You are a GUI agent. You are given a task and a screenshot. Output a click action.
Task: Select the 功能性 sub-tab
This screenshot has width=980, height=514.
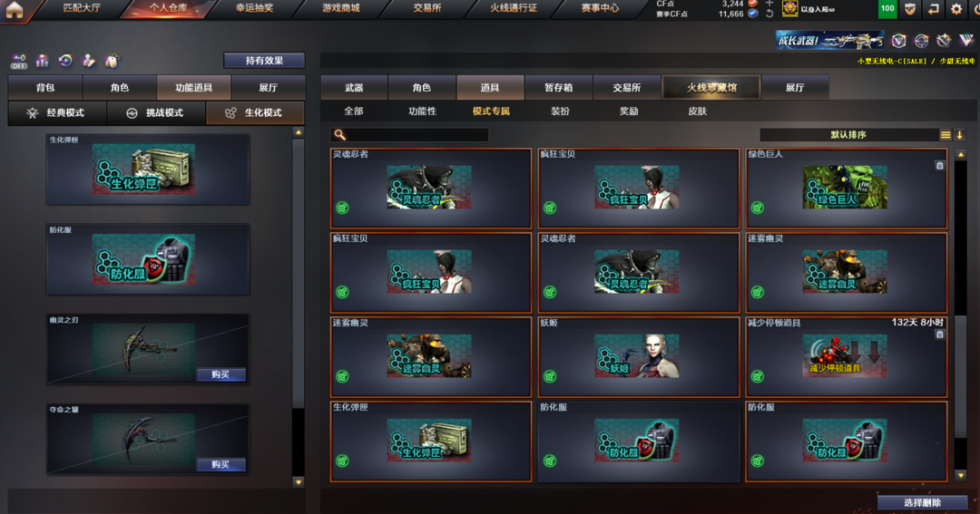coord(422,112)
